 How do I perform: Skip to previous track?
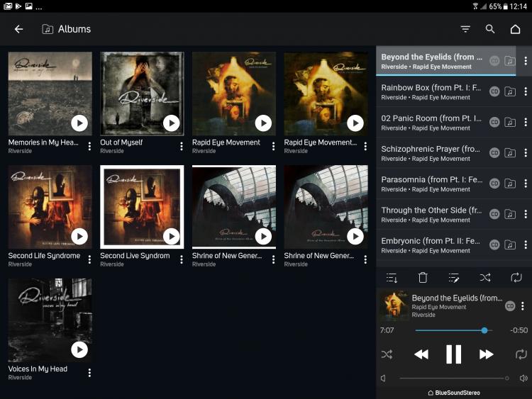pyautogui.click(x=421, y=354)
